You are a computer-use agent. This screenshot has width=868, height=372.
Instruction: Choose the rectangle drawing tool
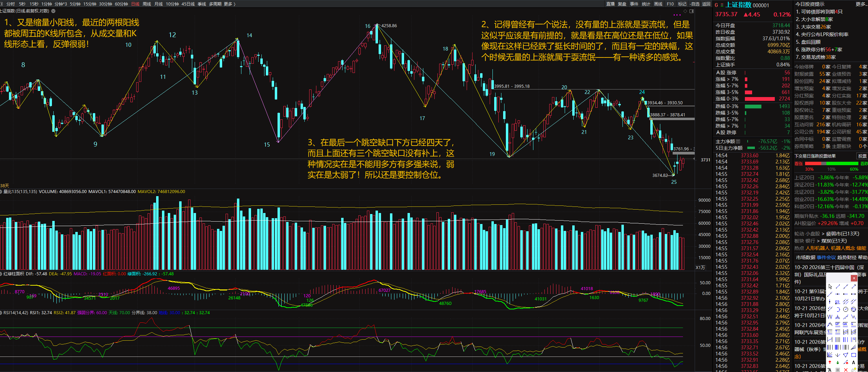coord(854,354)
